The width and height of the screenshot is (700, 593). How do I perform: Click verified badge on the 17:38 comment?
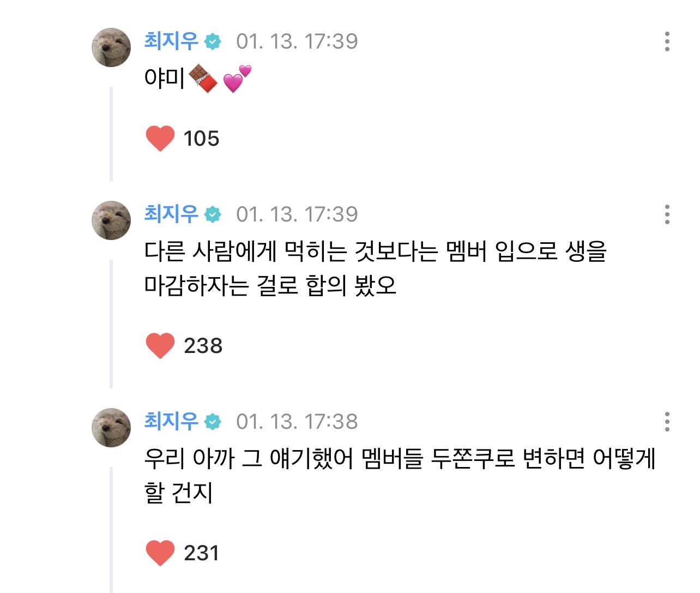pyautogui.click(x=213, y=422)
